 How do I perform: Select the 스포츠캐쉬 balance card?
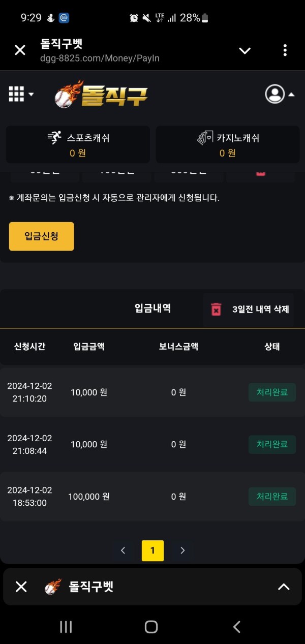click(78, 144)
